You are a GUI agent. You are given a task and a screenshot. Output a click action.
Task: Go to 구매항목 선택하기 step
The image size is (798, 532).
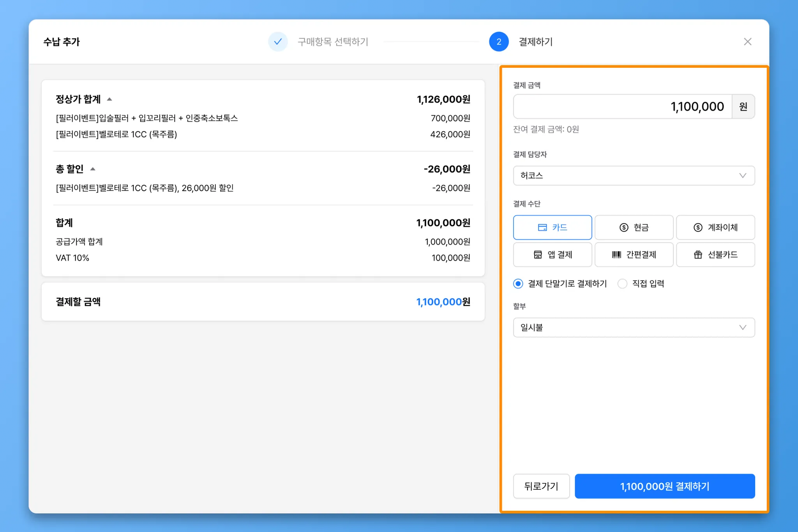point(333,42)
